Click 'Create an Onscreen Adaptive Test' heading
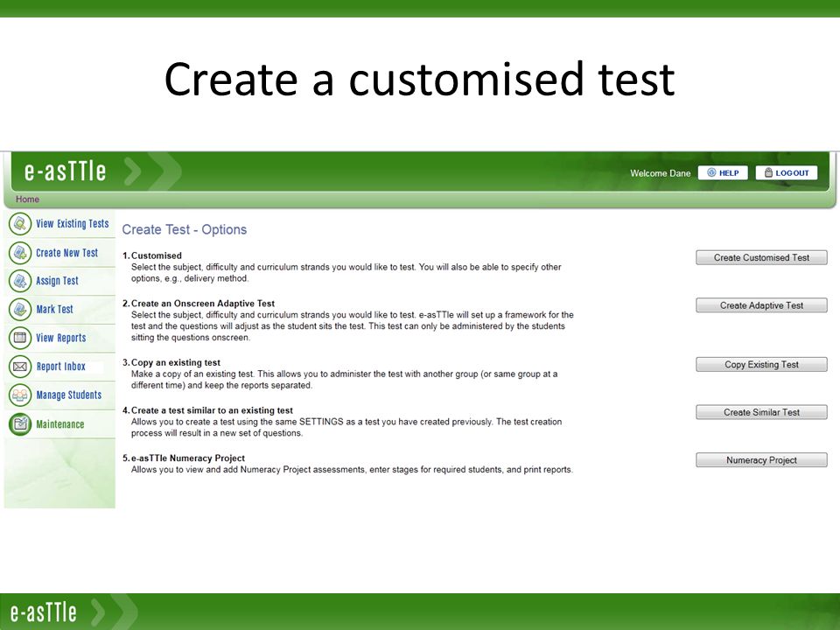Screen dimensions: 840x630 pos(203,304)
